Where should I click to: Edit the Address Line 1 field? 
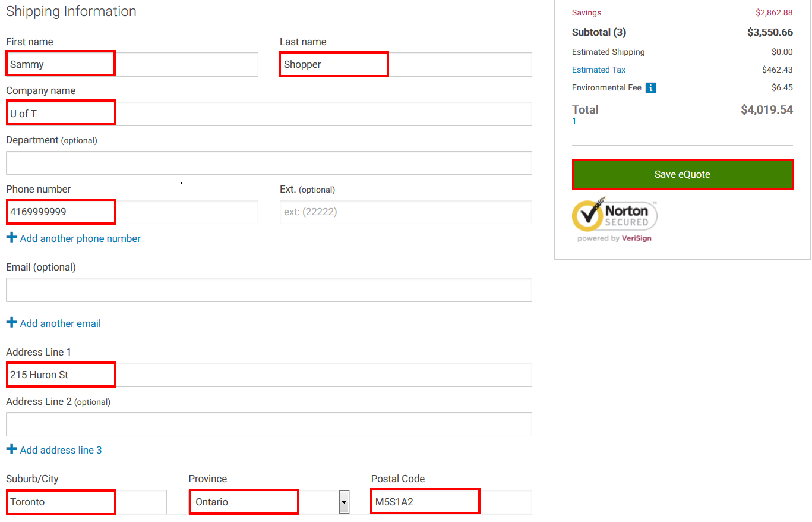click(268, 375)
